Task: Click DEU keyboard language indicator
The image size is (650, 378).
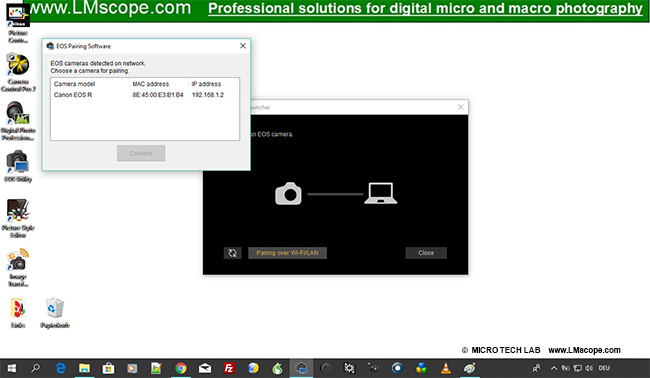Action: pos(604,368)
